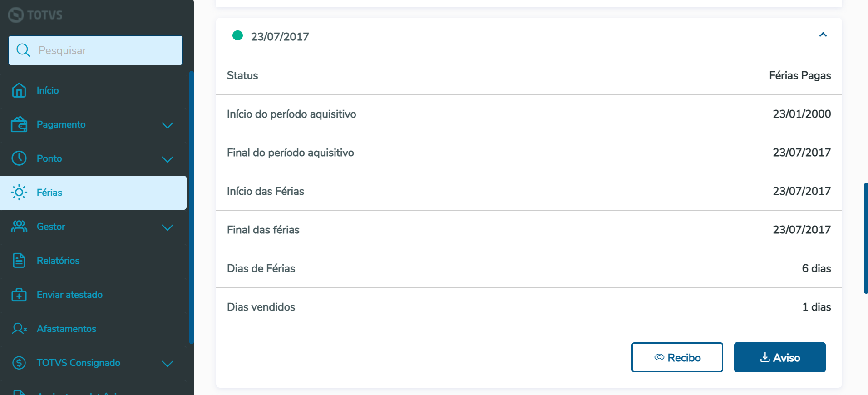The height and width of the screenshot is (395, 868).
Task: Expand the Gestor submenu chevron
Action: click(168, 227)
